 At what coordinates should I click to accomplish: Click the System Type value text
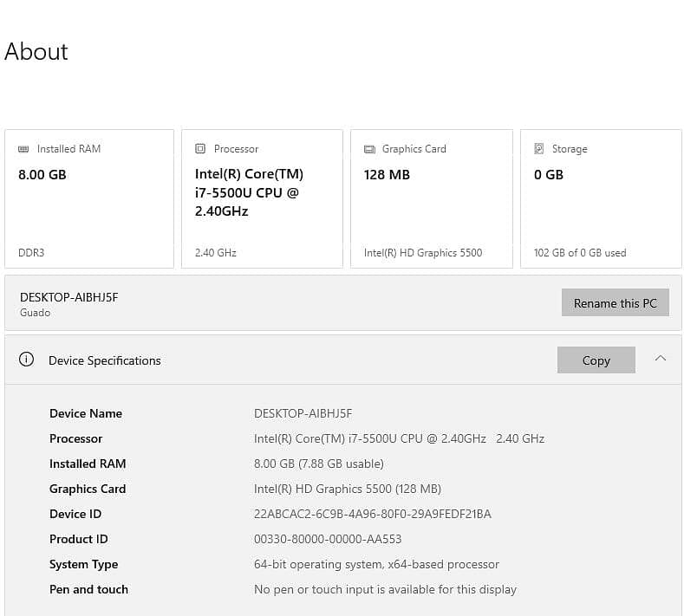(x=376, y=565)
